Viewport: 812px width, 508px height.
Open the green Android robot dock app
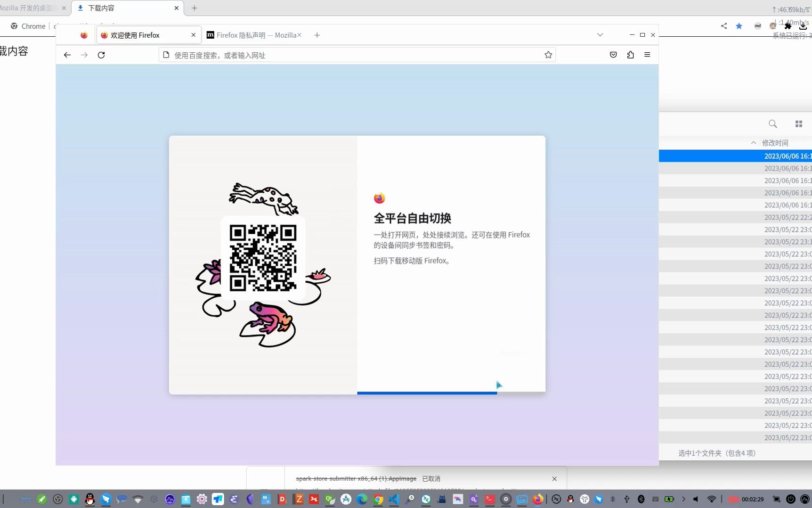[x=74, y=499]
